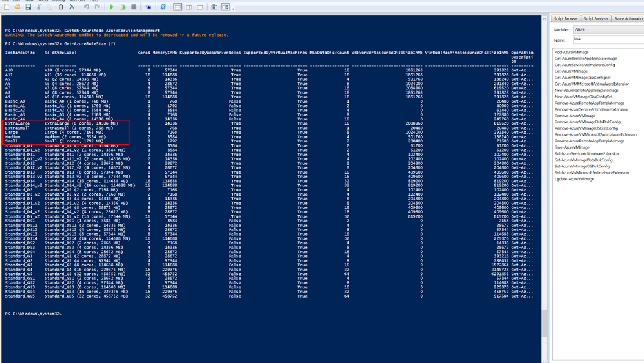Select Remove-AzureRemoteAppTemplateImage command

590,103
